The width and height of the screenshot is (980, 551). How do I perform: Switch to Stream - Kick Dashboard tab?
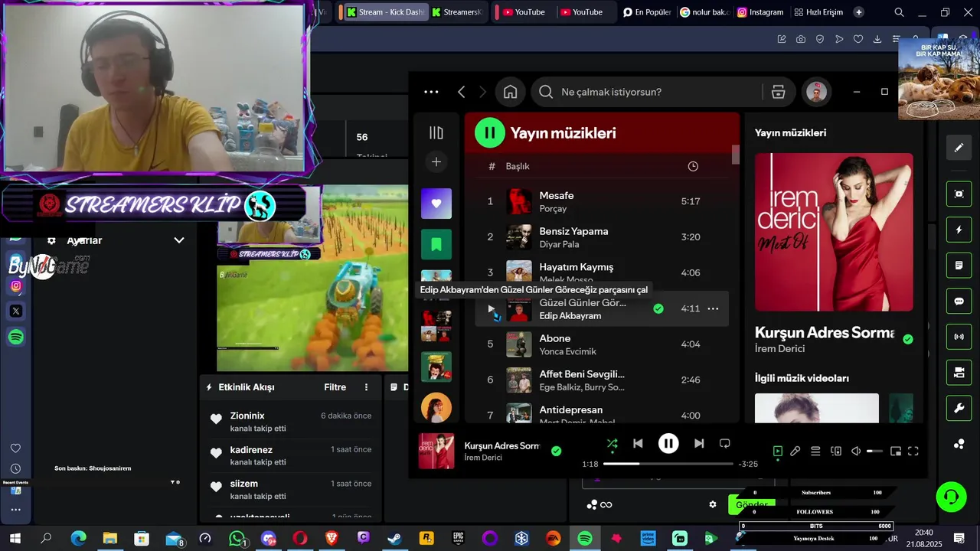tap(385, 12)
